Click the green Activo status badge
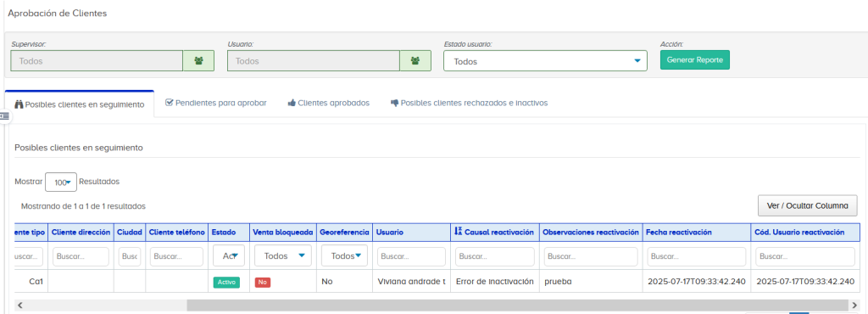The height and width of the screenshot is (314, 868). pos(226,282)
